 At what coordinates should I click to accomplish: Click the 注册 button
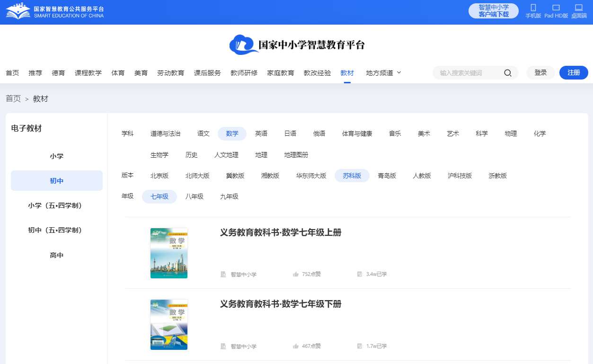point(574,72)
